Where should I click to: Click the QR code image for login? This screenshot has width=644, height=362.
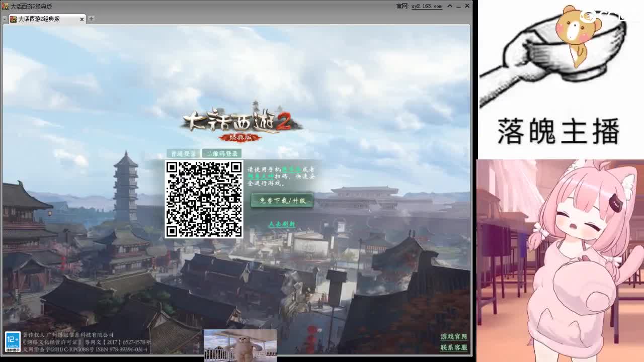coord(204,199)
